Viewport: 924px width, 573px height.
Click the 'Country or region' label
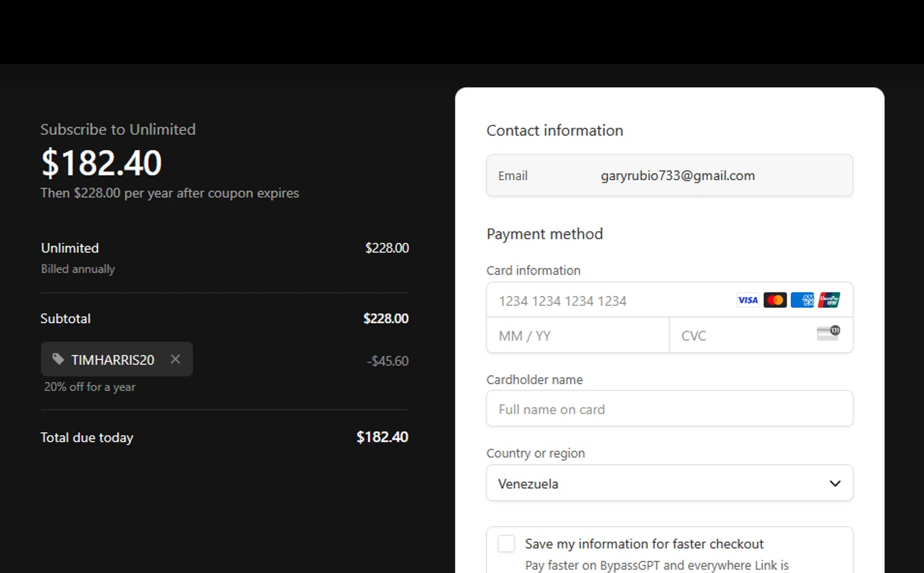point(536,453)
